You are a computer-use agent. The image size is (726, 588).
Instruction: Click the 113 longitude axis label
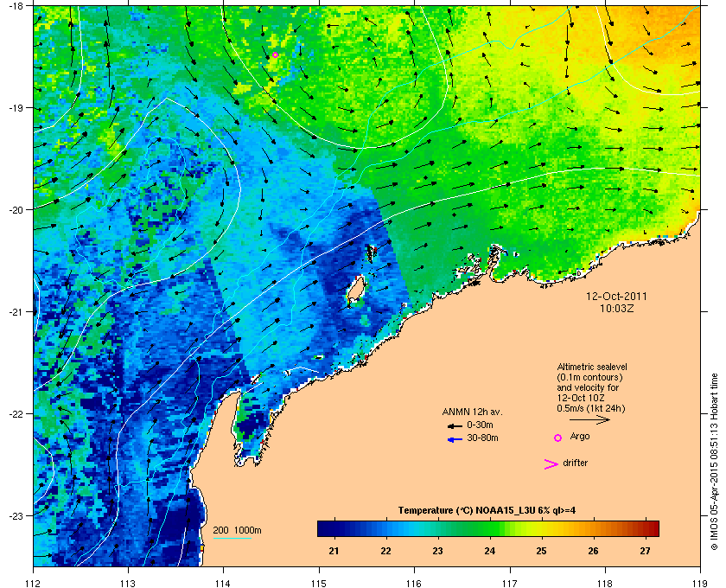[x=128, y=584]
